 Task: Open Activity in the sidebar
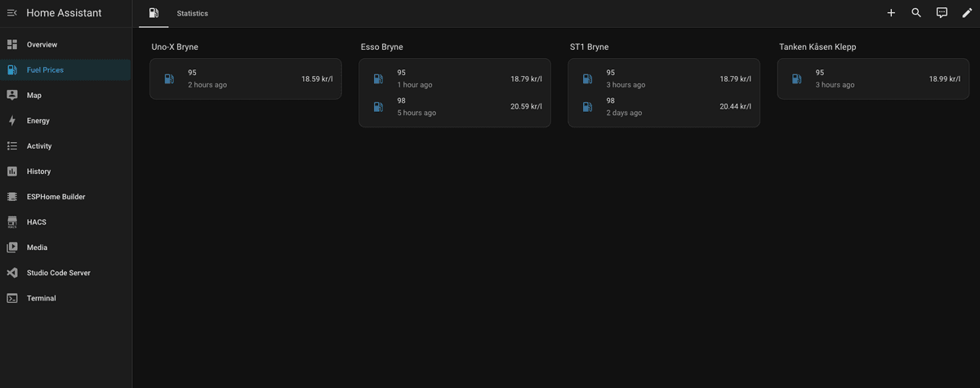click(65, 145)
